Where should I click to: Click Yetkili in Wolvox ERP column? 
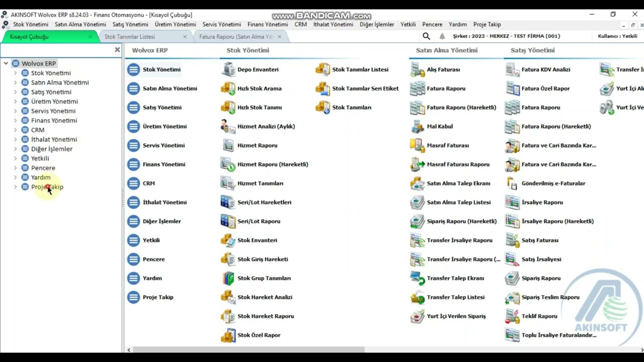click(x=151, y=240)
